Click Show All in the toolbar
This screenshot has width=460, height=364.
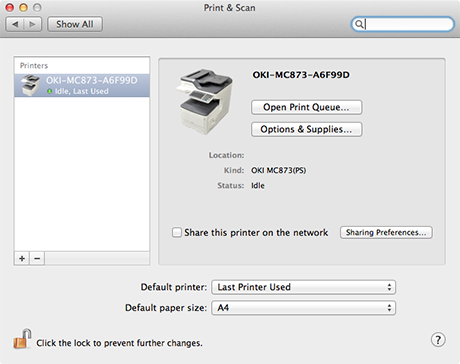point(75,24)
